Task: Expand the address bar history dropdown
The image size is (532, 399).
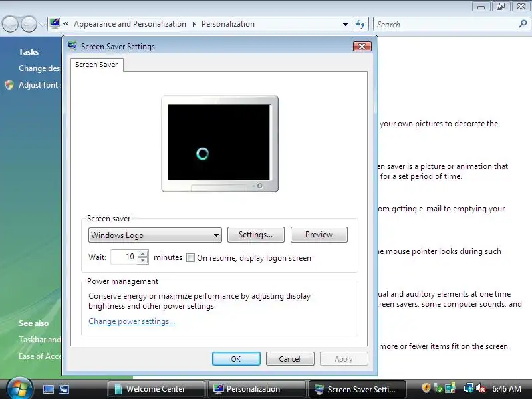Action: pos(345,25)
